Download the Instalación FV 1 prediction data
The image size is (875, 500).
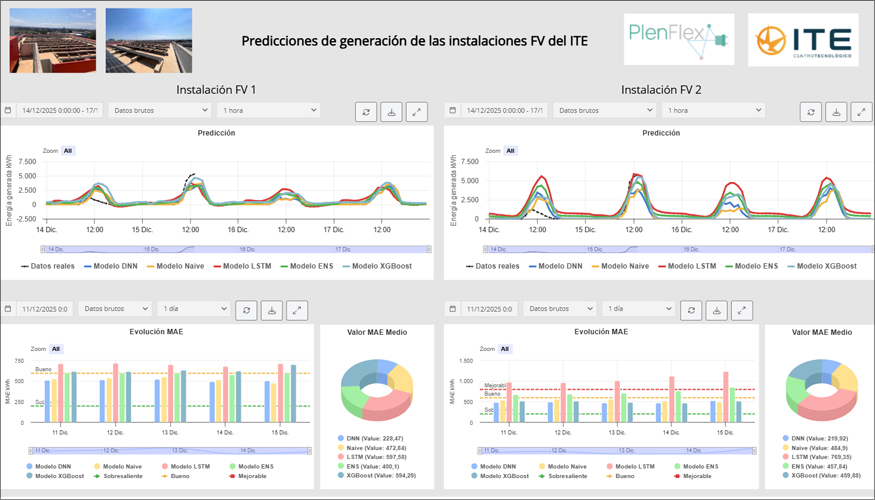tap(392, 111)
